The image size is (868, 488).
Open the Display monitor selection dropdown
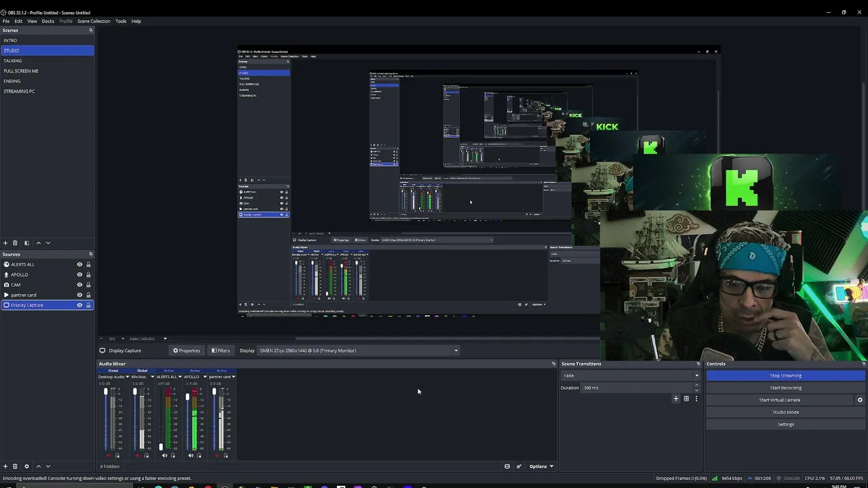(359, 350)
